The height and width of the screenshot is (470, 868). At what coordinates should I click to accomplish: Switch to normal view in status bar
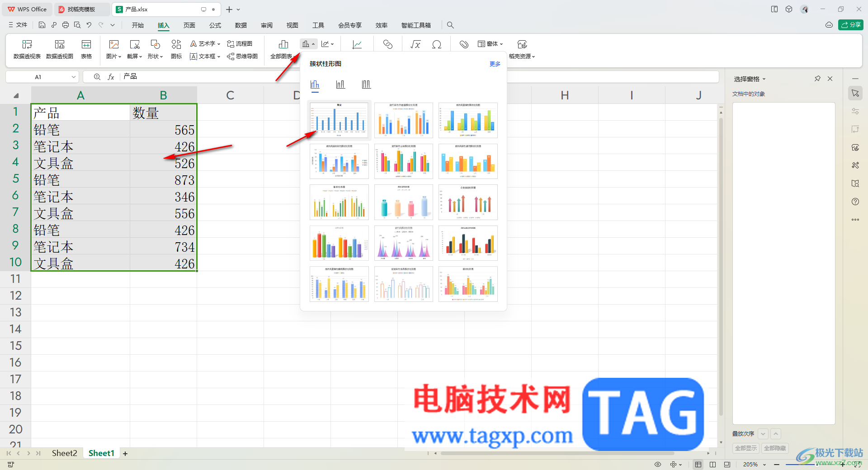click(x=698, y=465)
